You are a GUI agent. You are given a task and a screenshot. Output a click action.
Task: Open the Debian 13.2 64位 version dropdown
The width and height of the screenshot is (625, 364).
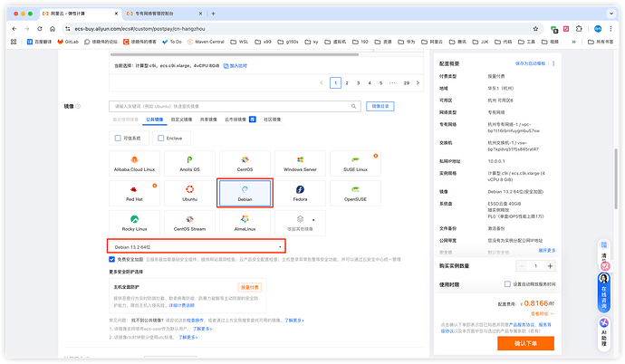(x=198, y=245)
